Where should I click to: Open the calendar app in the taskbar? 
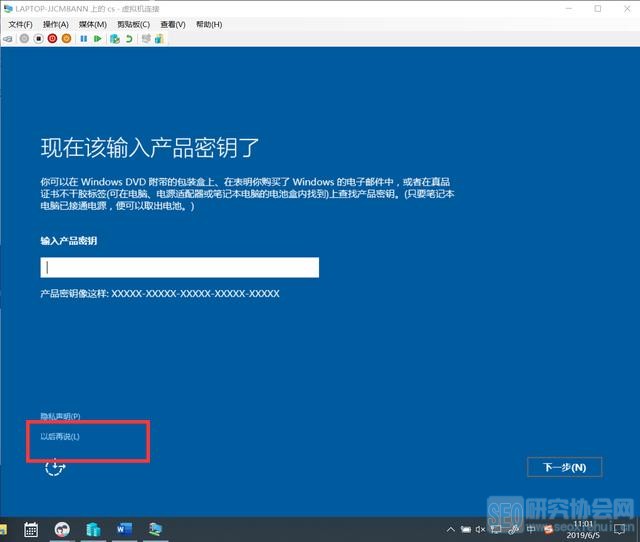(x=31, y=530)
